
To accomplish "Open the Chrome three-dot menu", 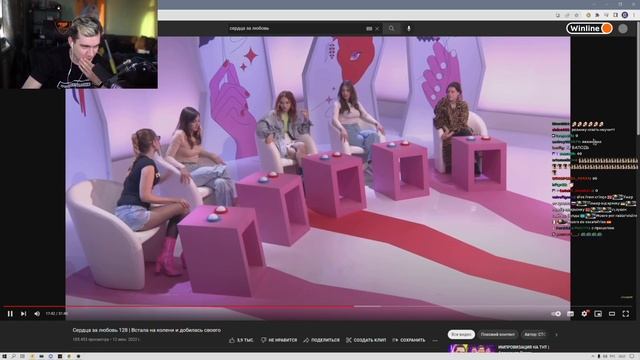I will point(634,15).
